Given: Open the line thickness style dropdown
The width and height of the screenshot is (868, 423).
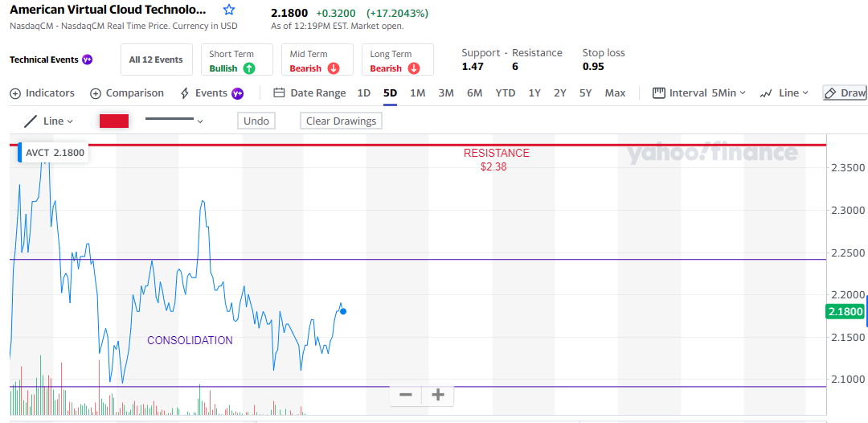Looking at the screenshot, I should point(174,120).
